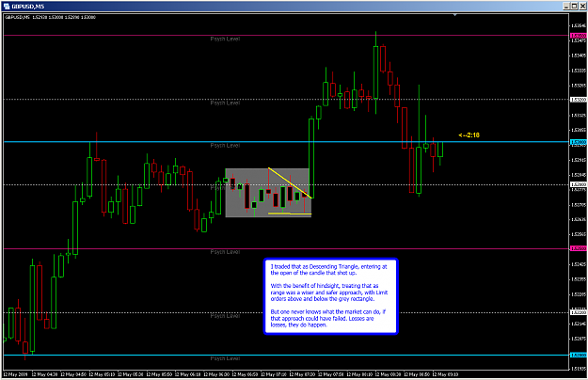Click the '12 May 2009' date on time axis
588x380 pixels.
click(x=15, y=374)
